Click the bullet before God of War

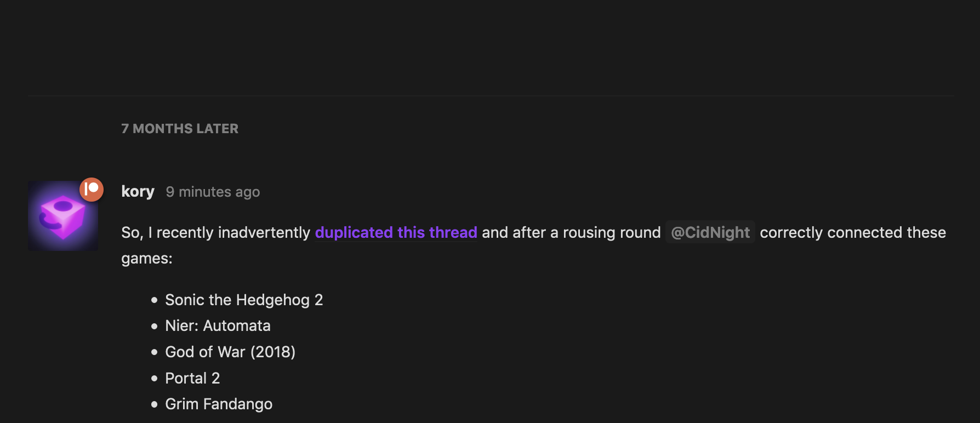[155, 352]
